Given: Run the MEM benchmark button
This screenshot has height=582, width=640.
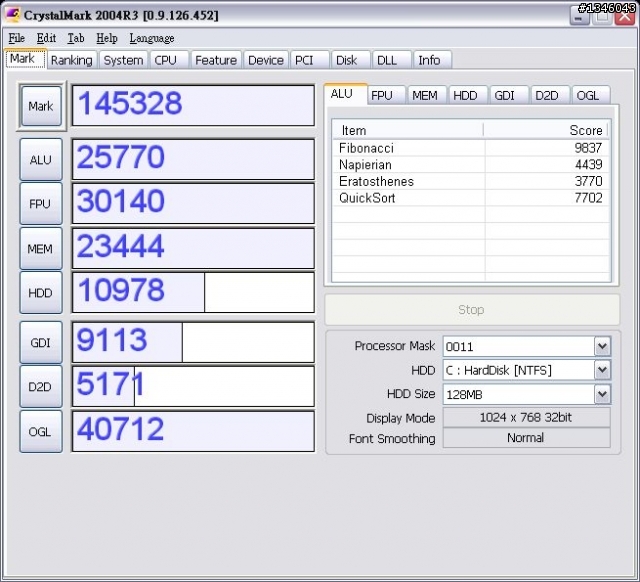Looking at the screenshot, I should click(x=41, y=249).
